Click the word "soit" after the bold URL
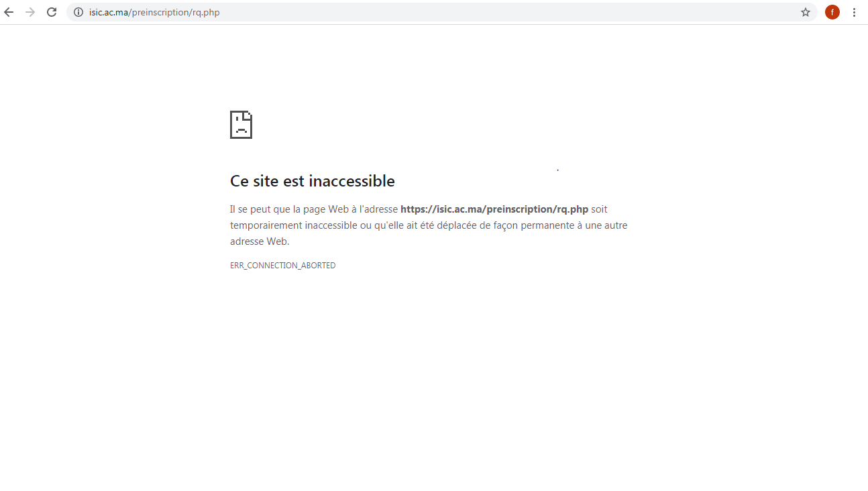This screenshot has height=491, width=868. 599,209
